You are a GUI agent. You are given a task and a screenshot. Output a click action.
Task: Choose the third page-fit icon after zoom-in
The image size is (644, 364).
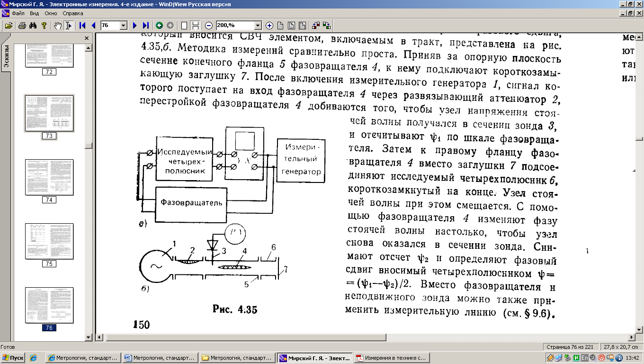coord(302,26)
